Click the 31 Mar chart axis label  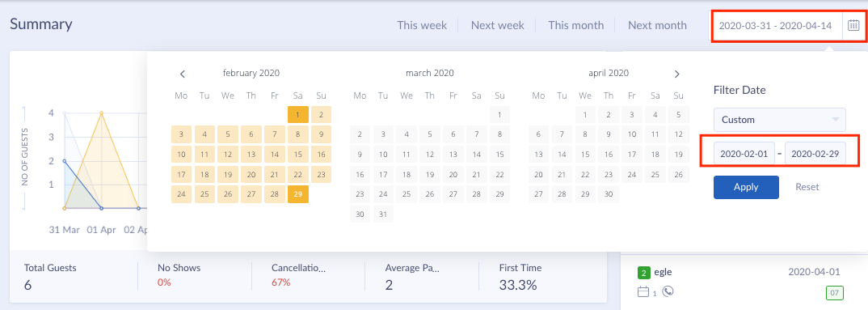point(64,230)
